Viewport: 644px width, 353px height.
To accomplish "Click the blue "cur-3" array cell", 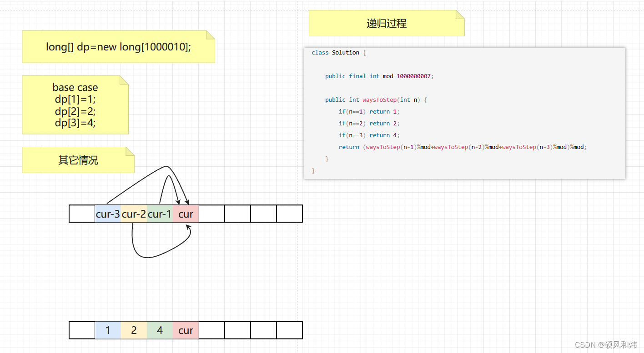I will [x=108, y=214].
